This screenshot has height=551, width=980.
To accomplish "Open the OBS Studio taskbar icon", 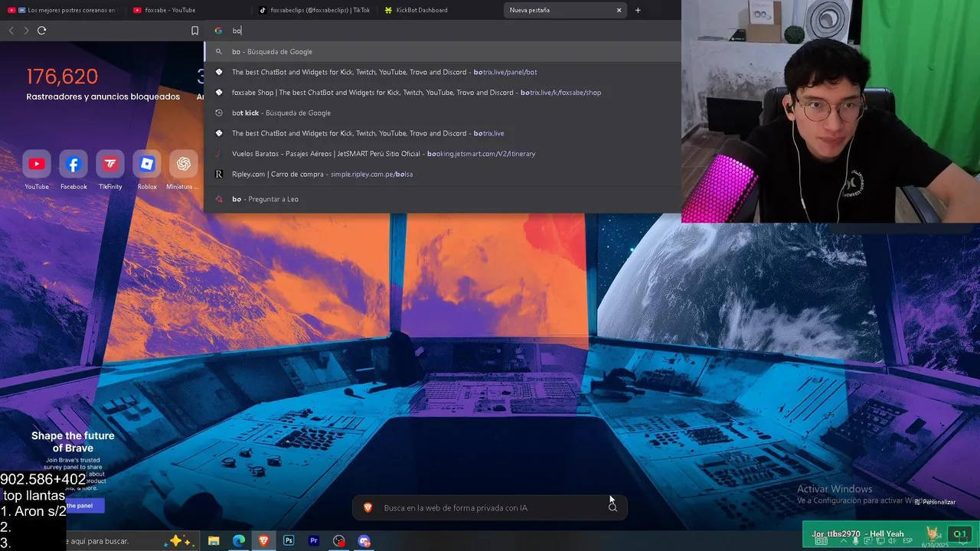I will click(339, 541).
